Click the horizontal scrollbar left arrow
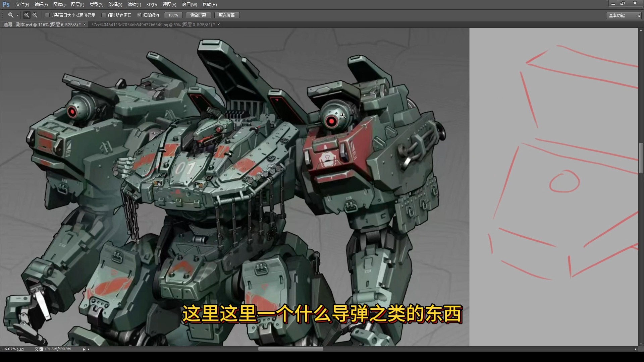Image resolution: width=644 pixels, height=362 pixels. coord(89,349)
